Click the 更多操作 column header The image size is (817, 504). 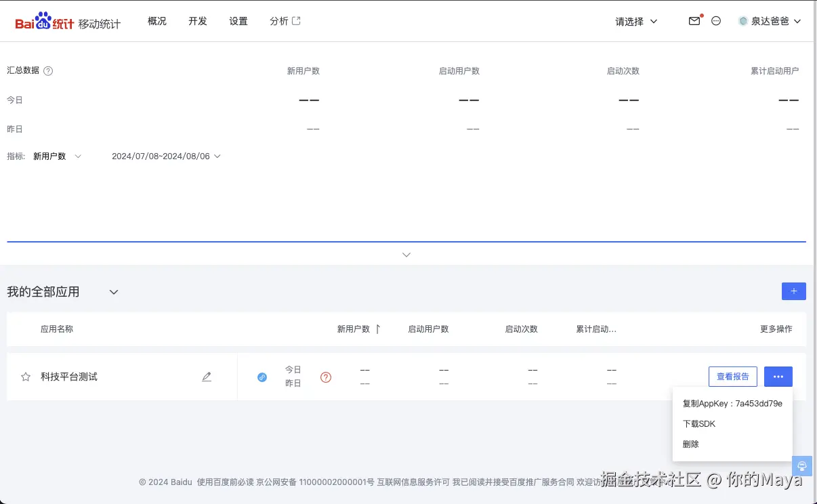(x=776, y=329)
